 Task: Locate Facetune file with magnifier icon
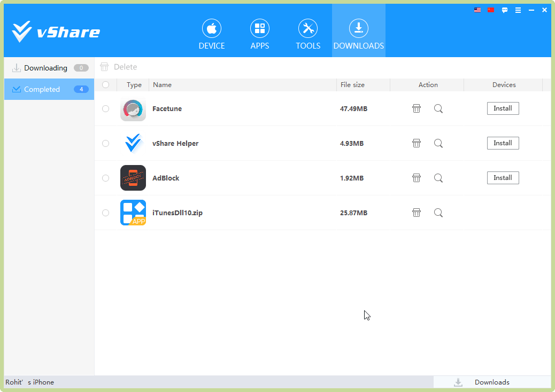tap(438, 108)
